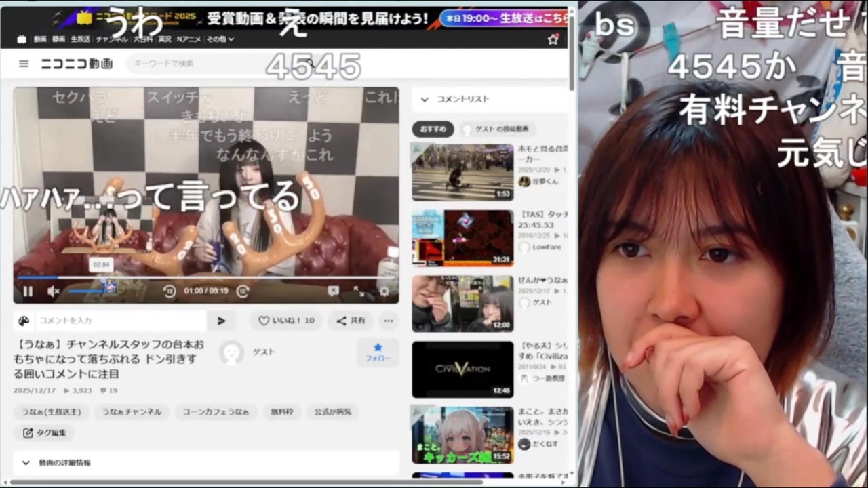Skip the video forward 10 seconds

(x=243, y=291)
